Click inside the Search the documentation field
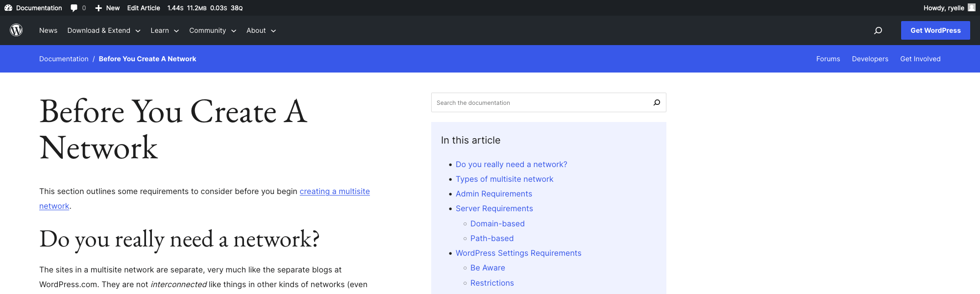 514,102
